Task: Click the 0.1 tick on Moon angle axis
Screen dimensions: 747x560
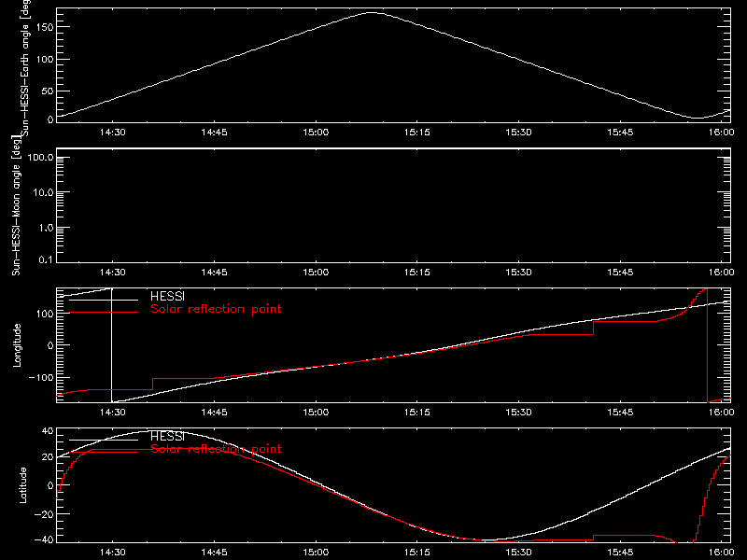Action: [x=46, y=260]
